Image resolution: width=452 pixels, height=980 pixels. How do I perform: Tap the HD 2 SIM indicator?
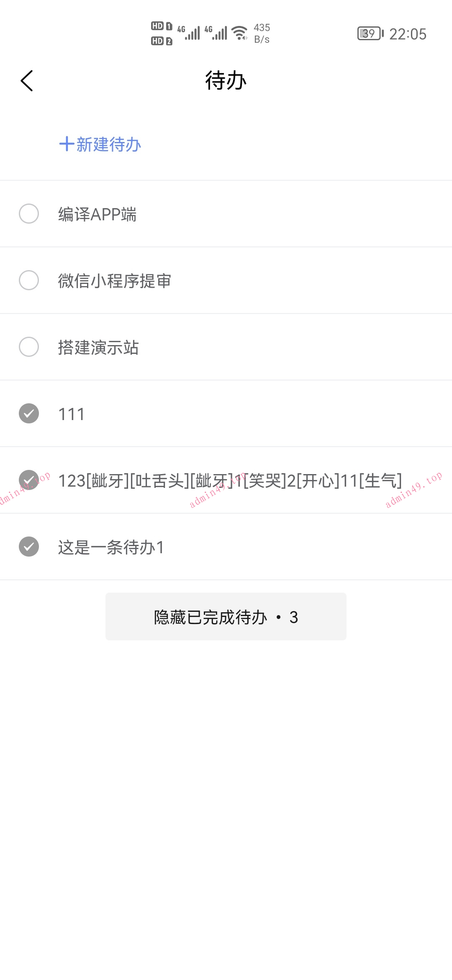coord(162,41)
